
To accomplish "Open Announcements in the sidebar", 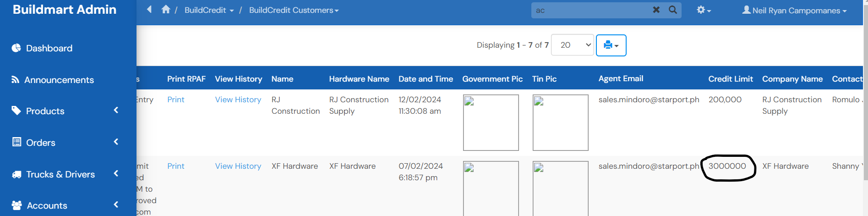I will (59, 80).
